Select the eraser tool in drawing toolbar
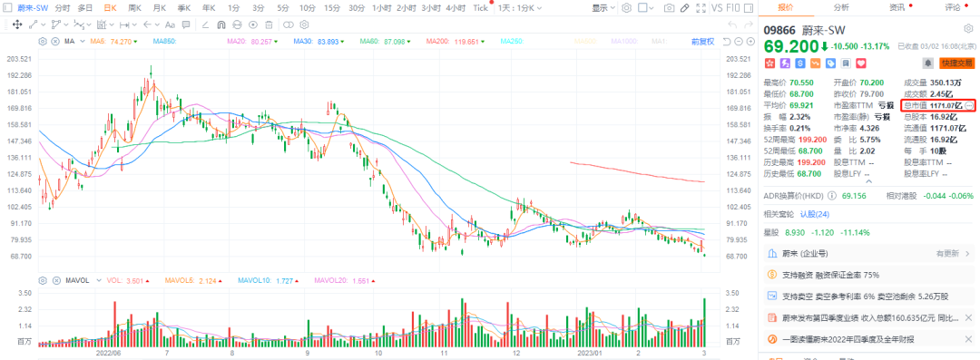Screen dimensions: 980x360 205,24
